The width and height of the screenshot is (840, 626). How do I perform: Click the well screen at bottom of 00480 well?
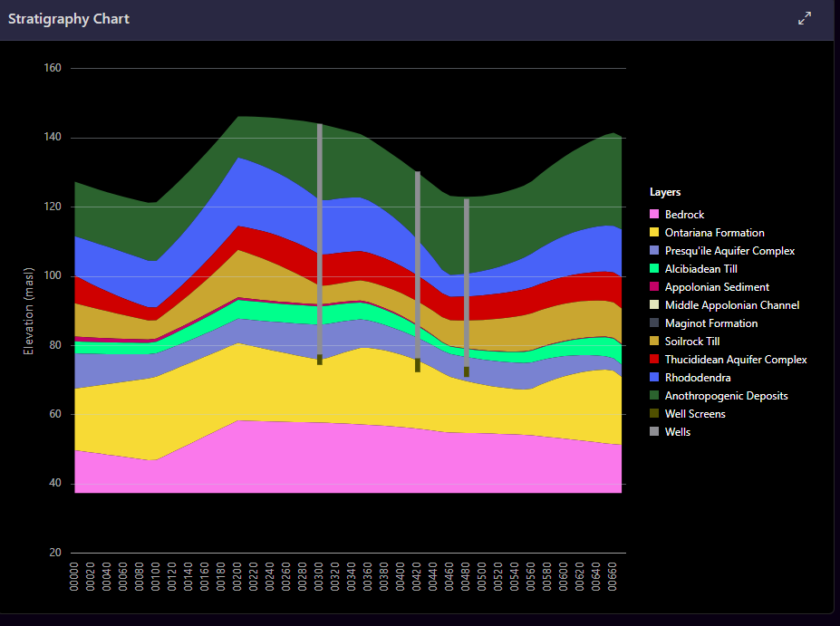[x=467, y=372]
